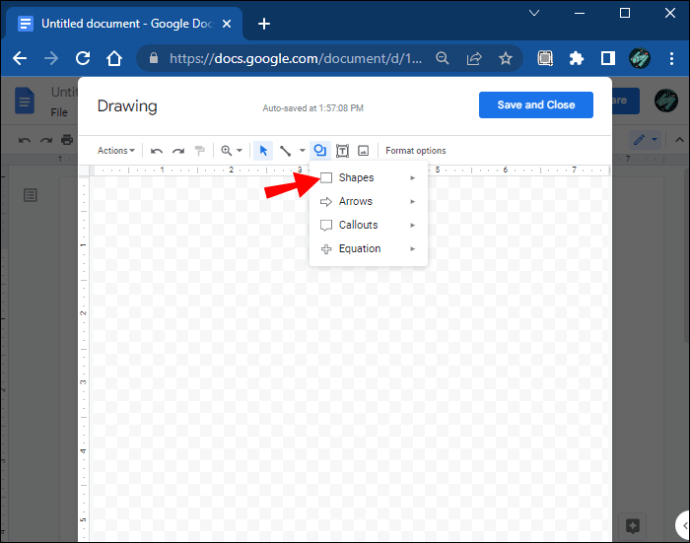Click Redo in the Docs toolbar behind dialog
The width and height of the screenshot is (690, 543).
pos(46,140)
